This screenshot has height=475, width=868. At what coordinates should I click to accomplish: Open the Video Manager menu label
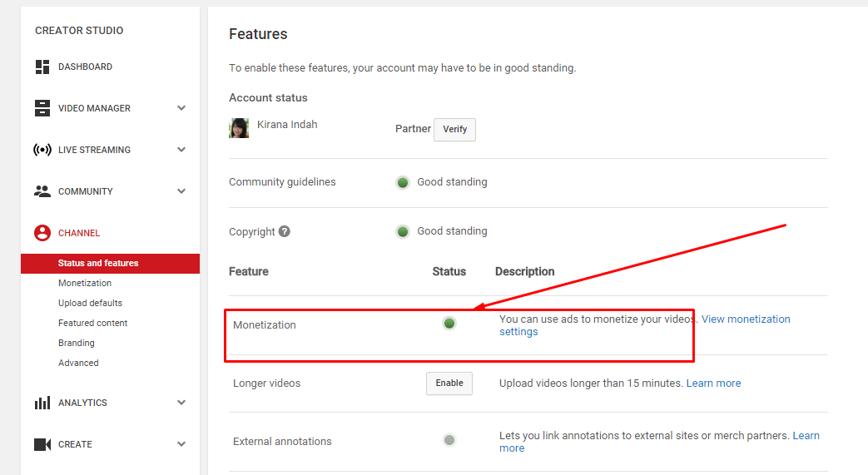click(x=94, y=108)
